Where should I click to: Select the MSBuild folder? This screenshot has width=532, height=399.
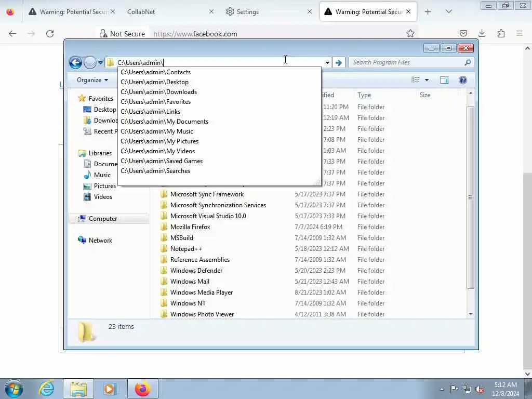pos(181,238)
